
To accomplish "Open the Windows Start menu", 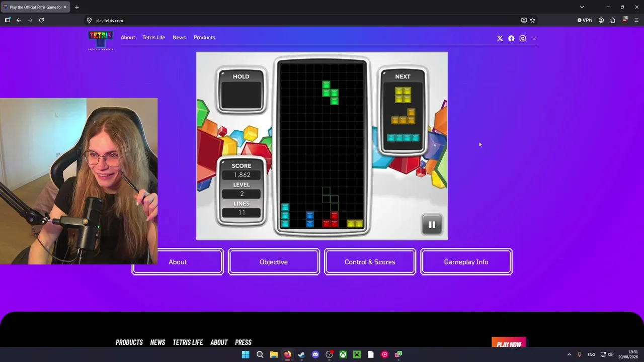I will tap(246, 354).
